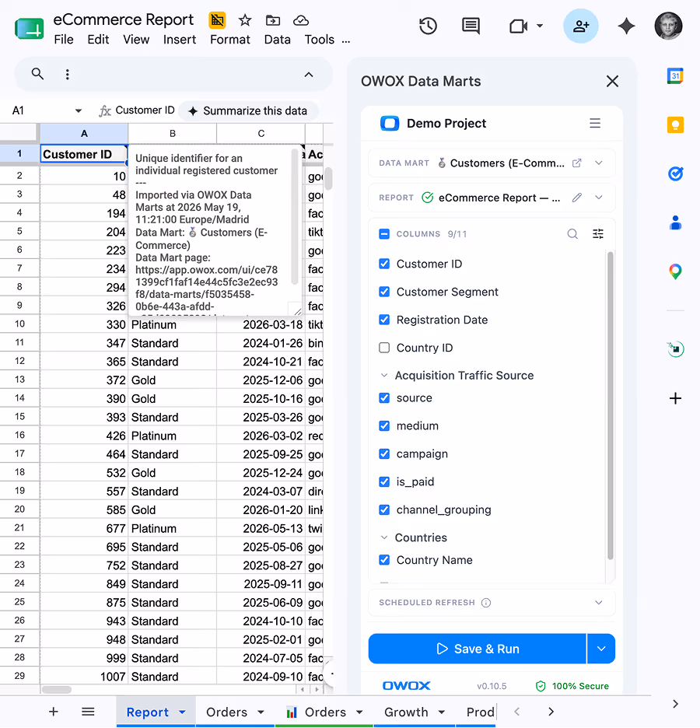Open Google Keep side panel

tap(675, 125)
